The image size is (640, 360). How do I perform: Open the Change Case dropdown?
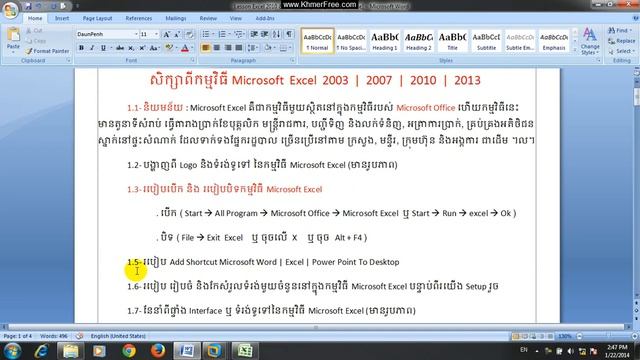(x=154, y=48)
